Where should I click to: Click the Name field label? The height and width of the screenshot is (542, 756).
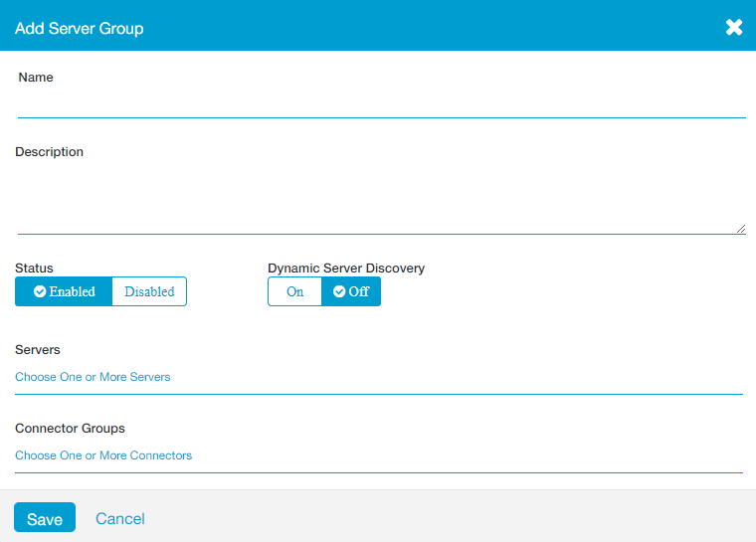[x=36, y=78]
